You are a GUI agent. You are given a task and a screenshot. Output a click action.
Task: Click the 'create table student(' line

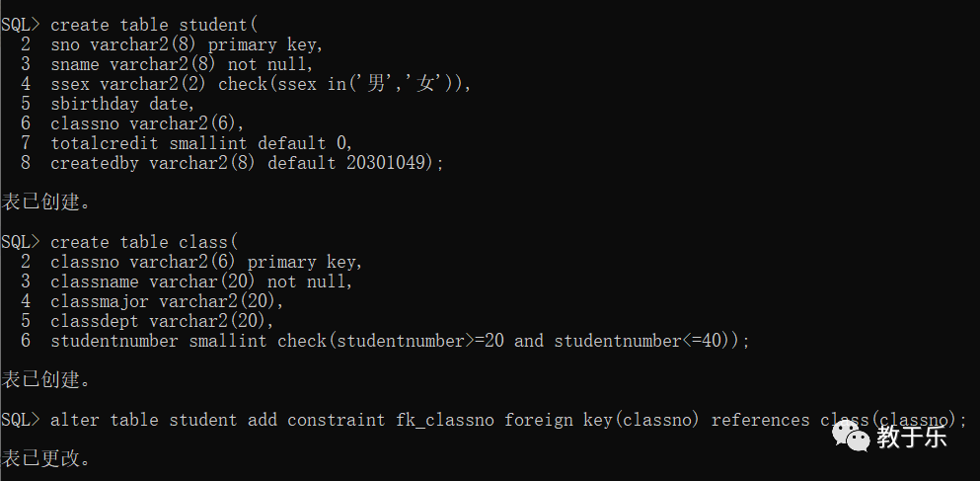click(x=154, y=25)
